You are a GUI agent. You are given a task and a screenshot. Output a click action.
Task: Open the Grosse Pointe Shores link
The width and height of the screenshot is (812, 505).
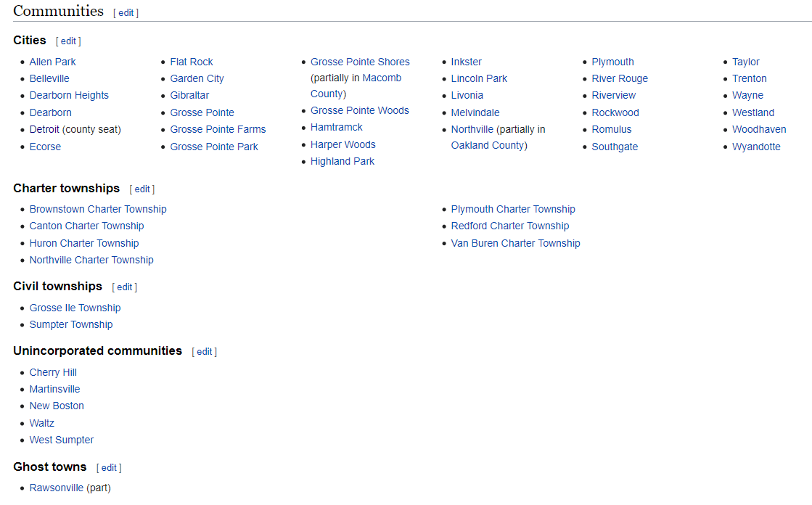pyautogui.click(x=360, y=62)
